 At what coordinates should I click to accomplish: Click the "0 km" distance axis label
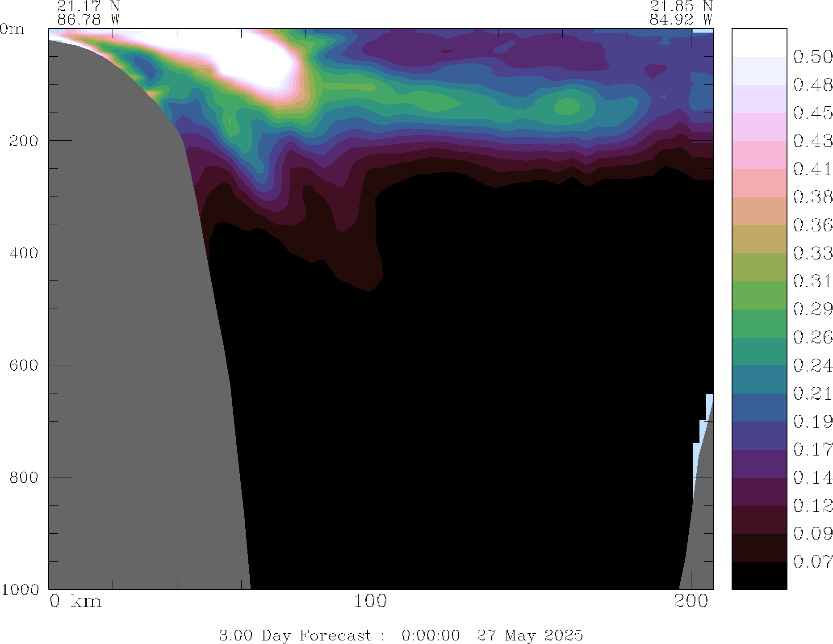[x=75, y=601]
